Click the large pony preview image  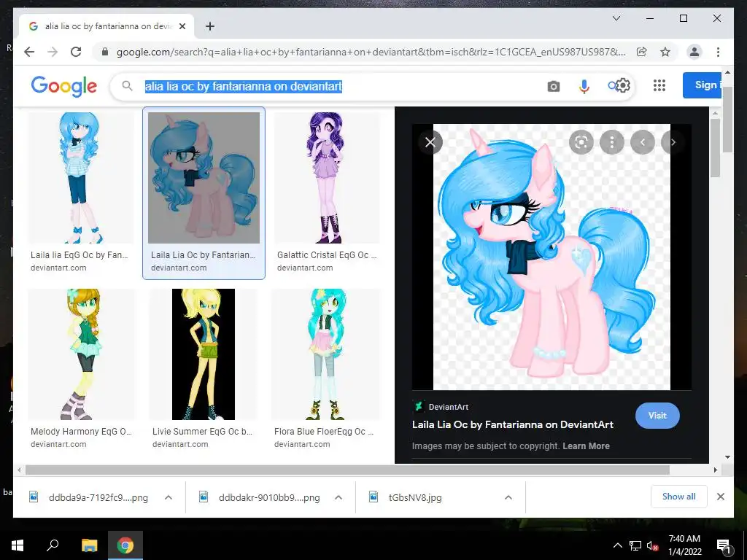click(x=551, y=257)
